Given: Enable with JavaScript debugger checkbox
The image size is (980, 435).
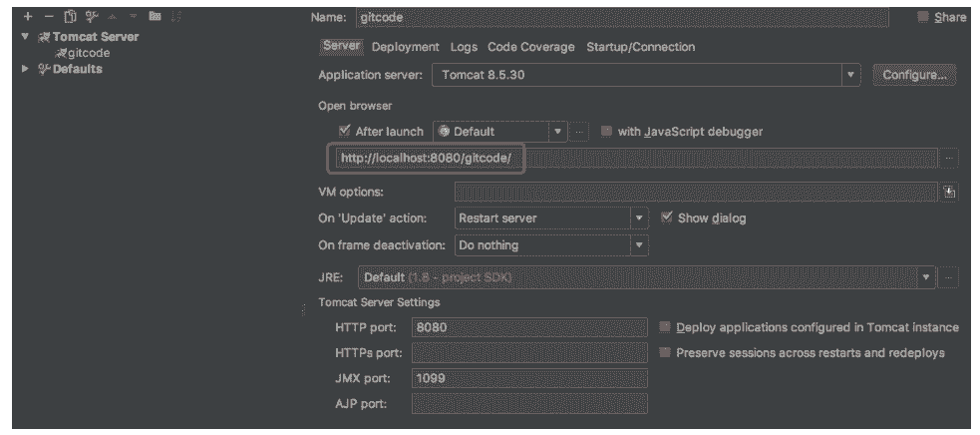Looking at the screenshot, I should [x=607, y=131].
